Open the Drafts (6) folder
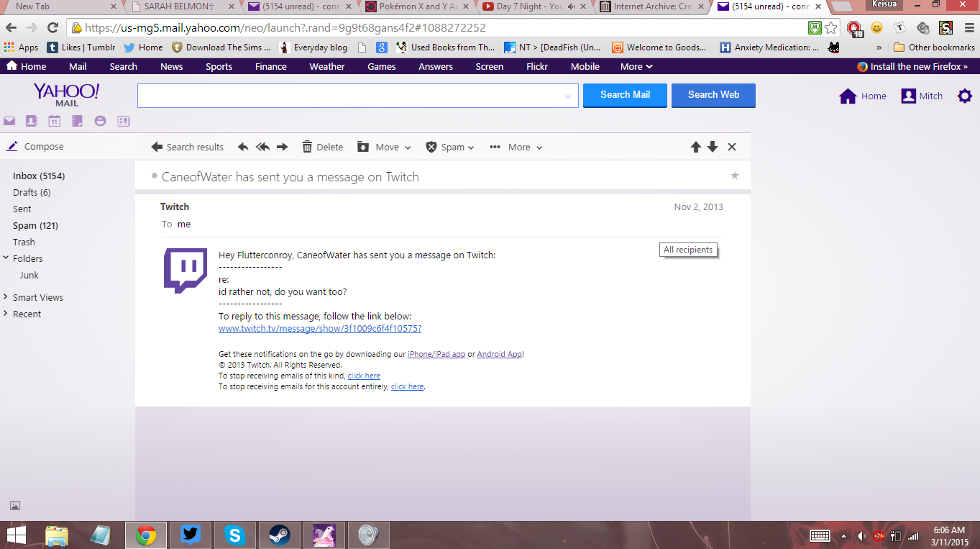980x549 pixels. (32, 192)
